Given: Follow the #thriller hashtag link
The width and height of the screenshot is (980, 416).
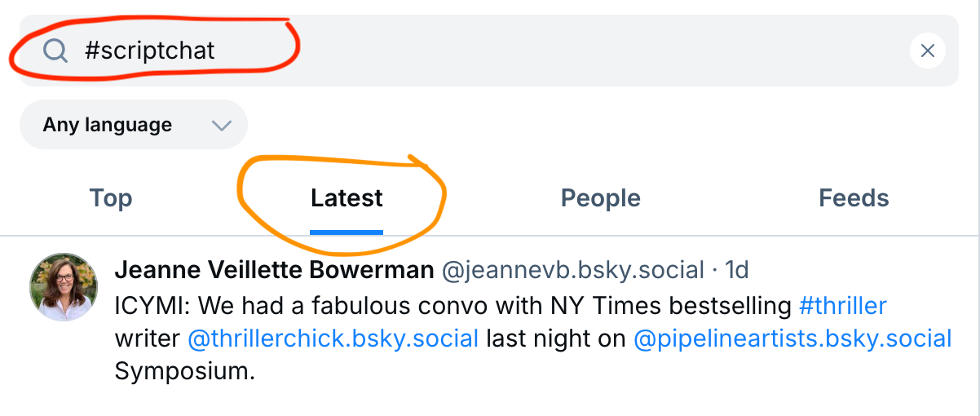Looking at the screenshot, I should pos(842,306).
